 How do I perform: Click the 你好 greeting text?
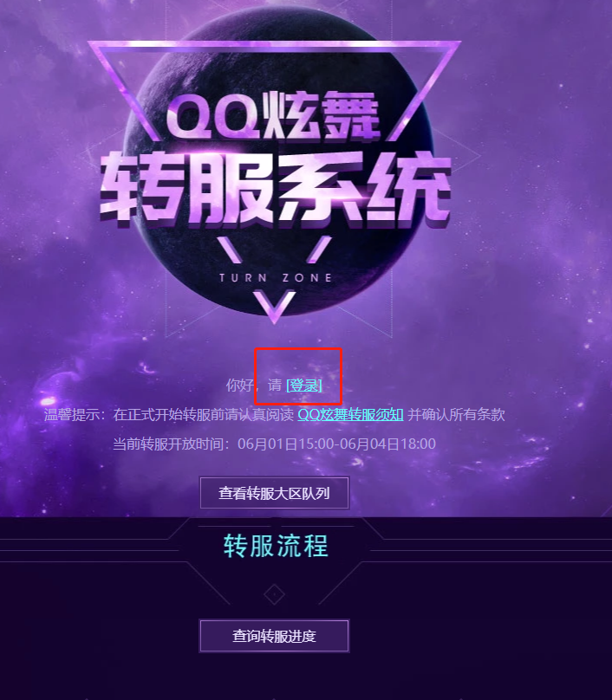click(x=240, y=386)
